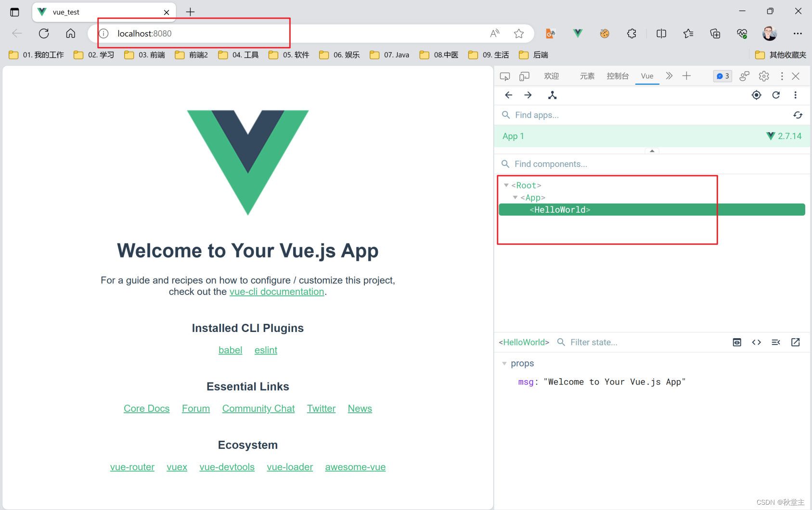Open the browser Extensions puzzle icon

point(632,33)
